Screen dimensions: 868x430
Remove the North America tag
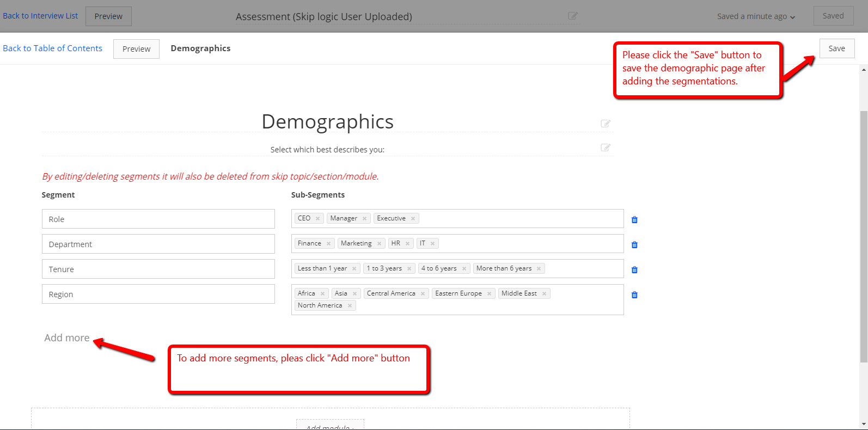[x=350, y=306]
